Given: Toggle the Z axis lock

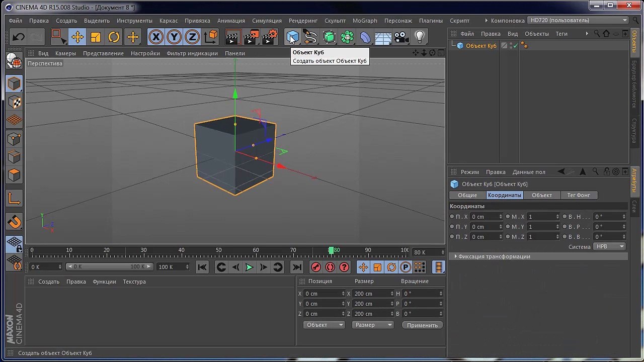Looking at the screenshot, I should (x=192, y=37).
